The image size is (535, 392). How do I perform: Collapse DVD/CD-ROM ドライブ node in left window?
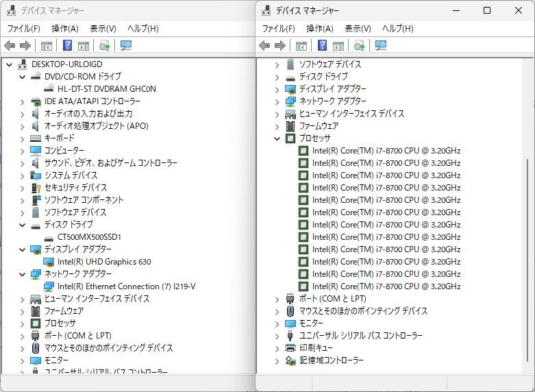click(x=23, y=77)
